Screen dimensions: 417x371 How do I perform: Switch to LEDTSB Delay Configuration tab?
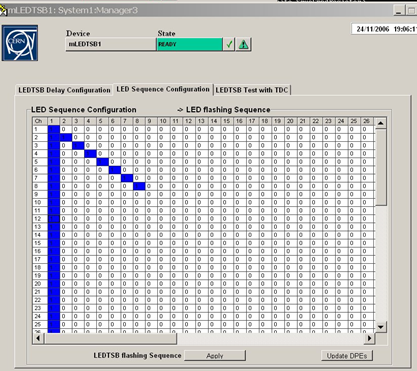(x=64, y=90)
